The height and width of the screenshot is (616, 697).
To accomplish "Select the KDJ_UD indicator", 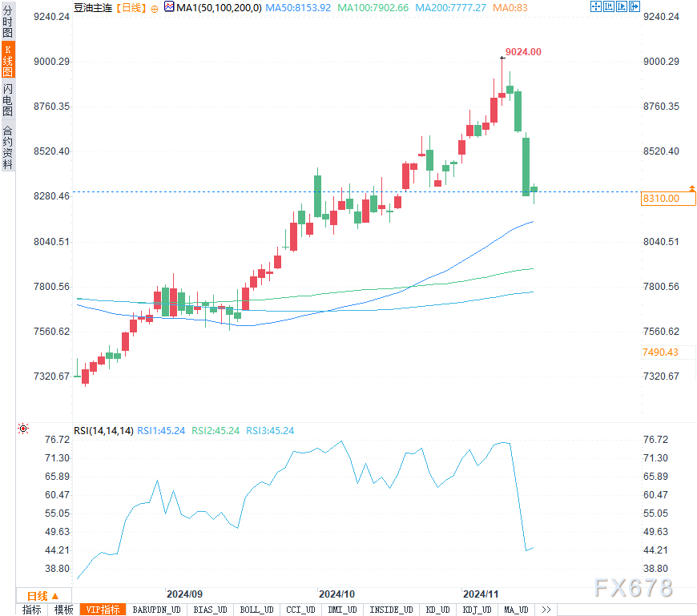I will click(477, 610).
